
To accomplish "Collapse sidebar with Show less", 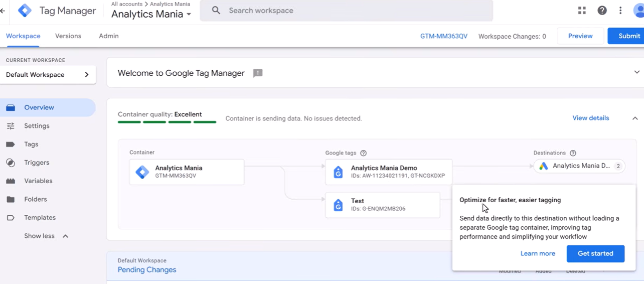I will point(46,236).
